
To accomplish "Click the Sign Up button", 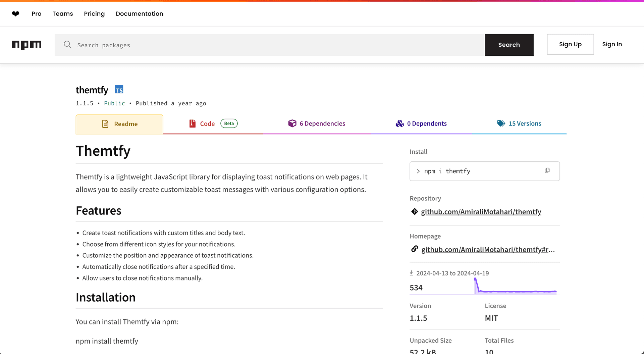I will (x=570, y=44).
